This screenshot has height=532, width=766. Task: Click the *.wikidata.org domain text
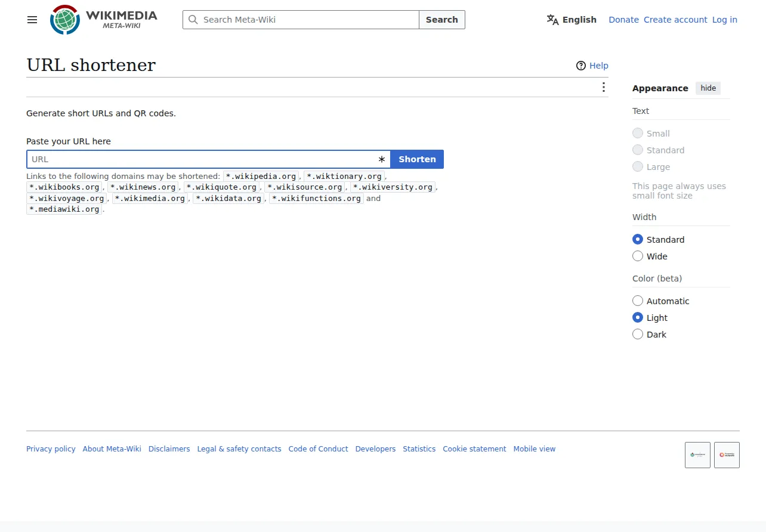[x=229, y=199]
